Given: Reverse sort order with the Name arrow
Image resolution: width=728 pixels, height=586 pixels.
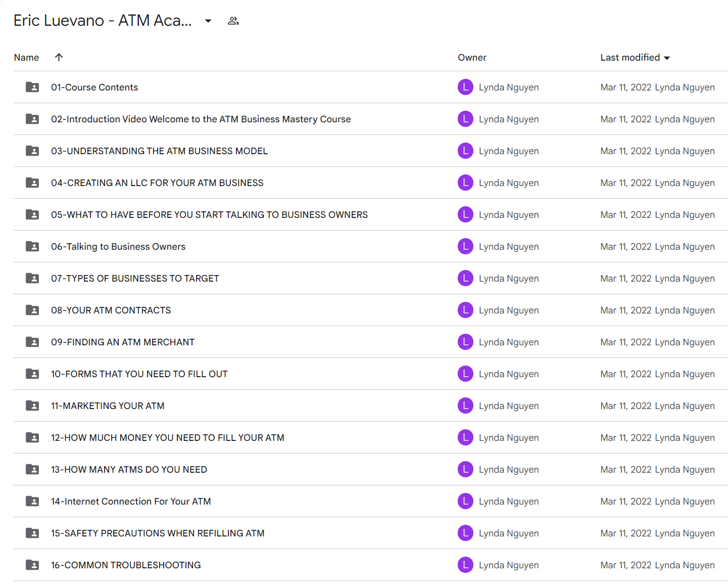Looking at the screenshot, I should click(59, 57).
